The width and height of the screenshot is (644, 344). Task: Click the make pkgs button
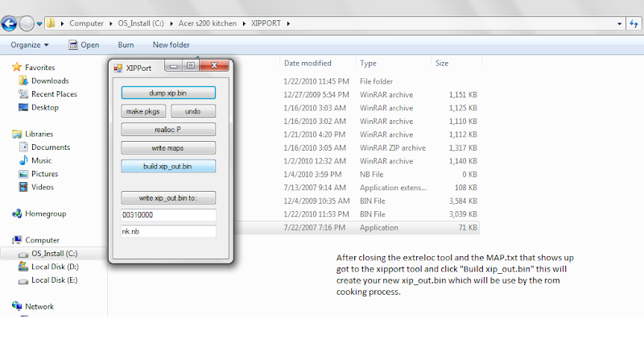click(143, 111)
